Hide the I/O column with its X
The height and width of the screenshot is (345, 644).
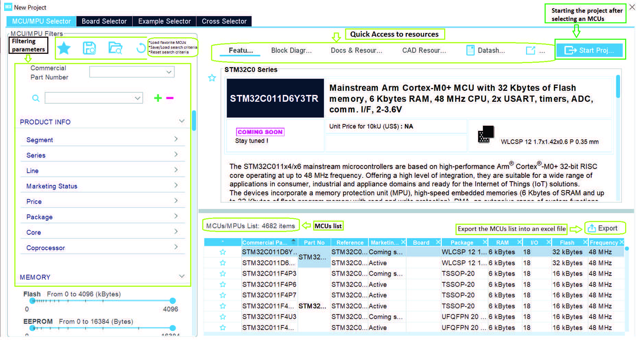[x=549, y=242]
